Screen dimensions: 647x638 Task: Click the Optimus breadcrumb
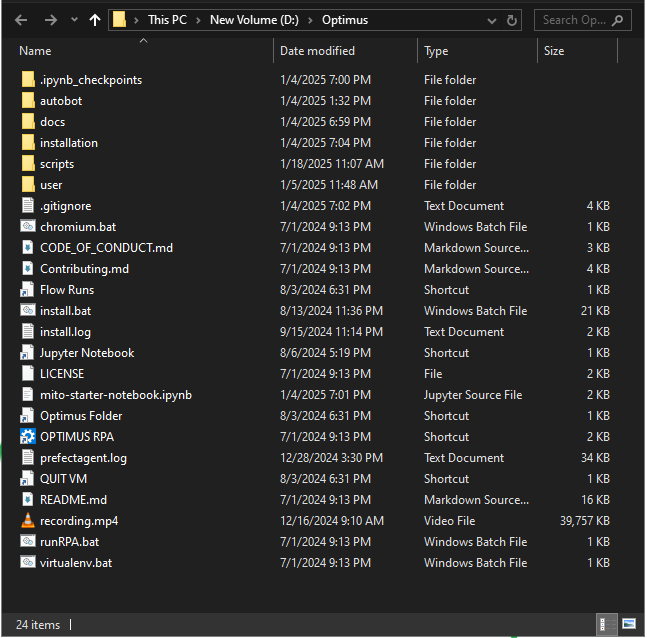[x=345, y=20]
